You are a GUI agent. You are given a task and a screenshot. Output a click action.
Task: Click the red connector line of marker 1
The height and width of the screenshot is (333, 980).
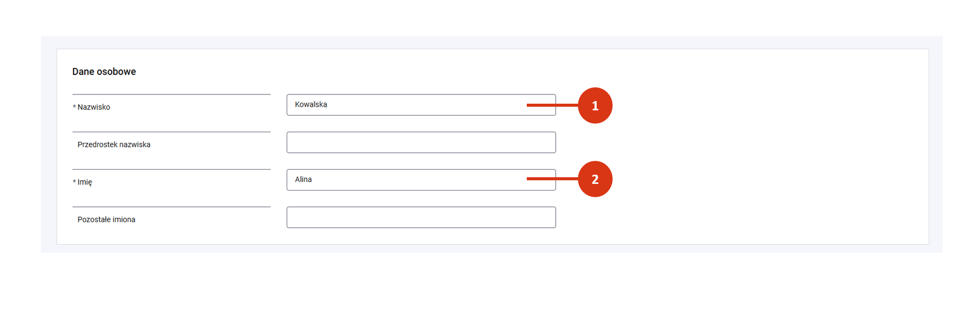tap(552, 105)
